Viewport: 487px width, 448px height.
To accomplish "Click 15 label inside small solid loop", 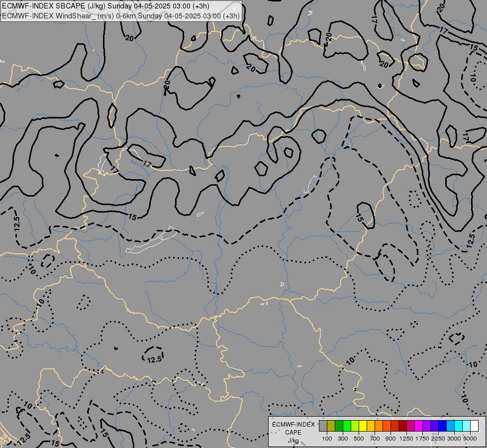I will [x=359, y=218].
